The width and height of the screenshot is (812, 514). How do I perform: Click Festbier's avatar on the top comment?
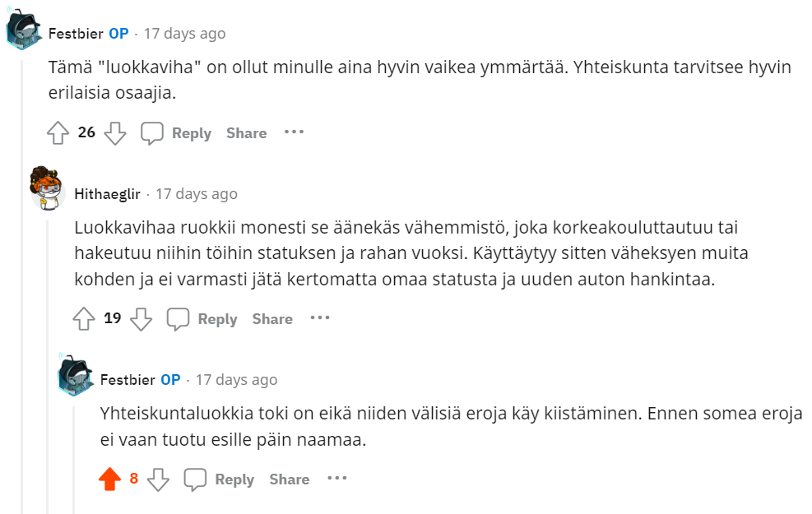(23, 32)
